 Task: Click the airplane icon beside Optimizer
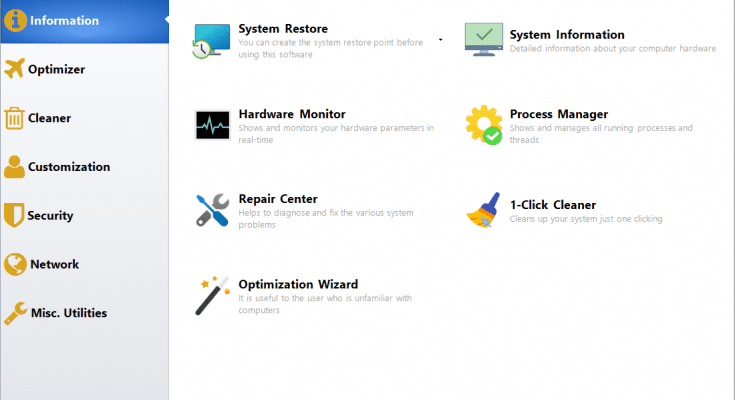point(14,69)
